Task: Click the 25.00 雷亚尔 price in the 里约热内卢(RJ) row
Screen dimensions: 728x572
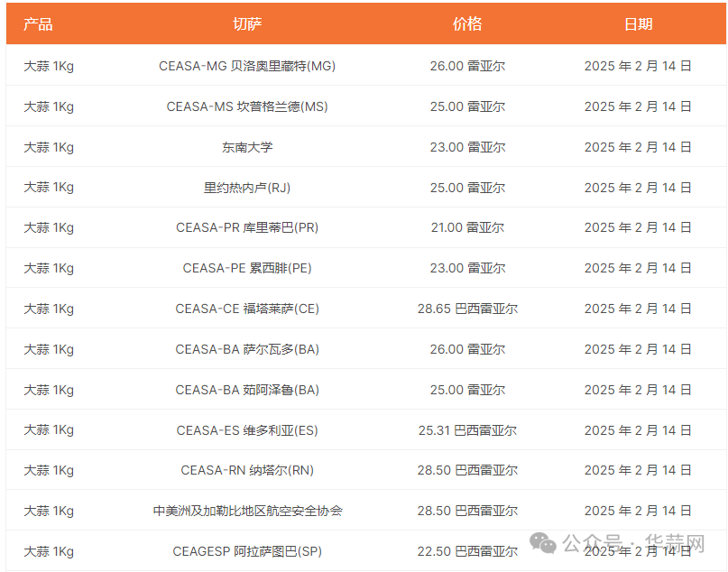Action: pos(467,188)
